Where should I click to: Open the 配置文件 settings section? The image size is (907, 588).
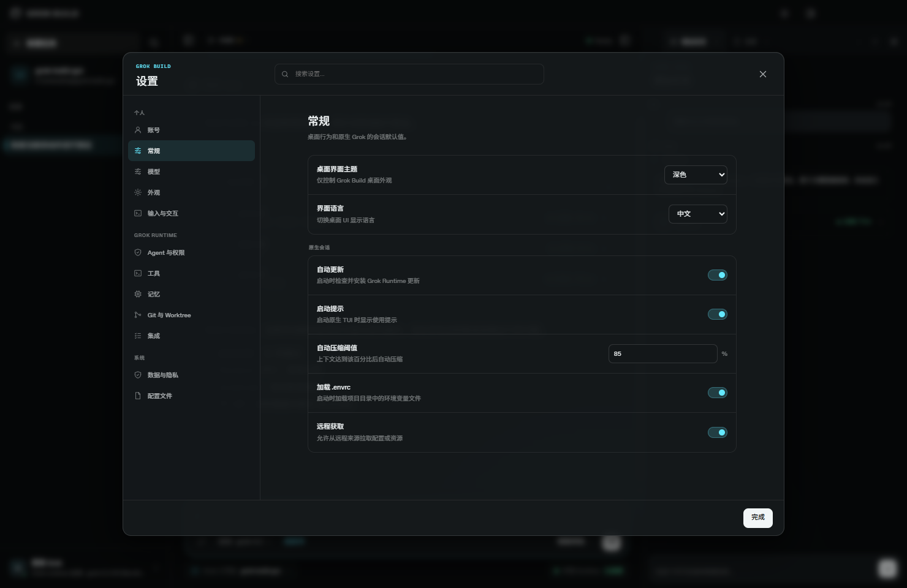[191, 396]
